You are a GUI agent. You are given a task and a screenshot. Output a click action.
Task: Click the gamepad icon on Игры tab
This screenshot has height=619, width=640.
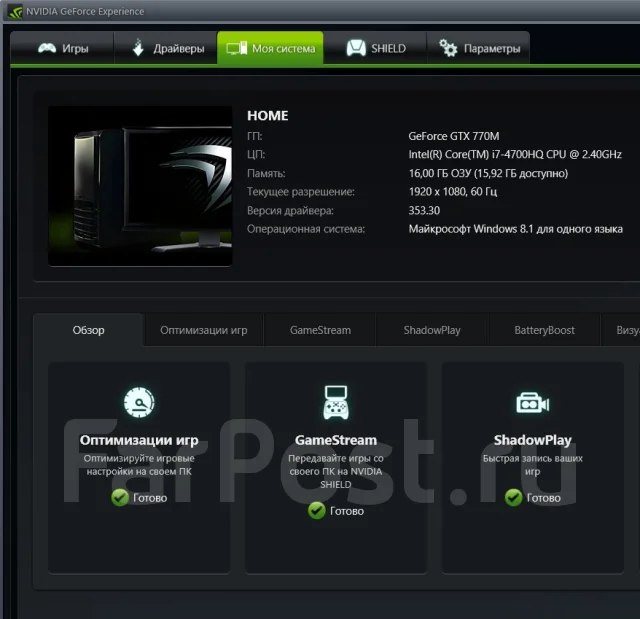(x=47, y=48)
